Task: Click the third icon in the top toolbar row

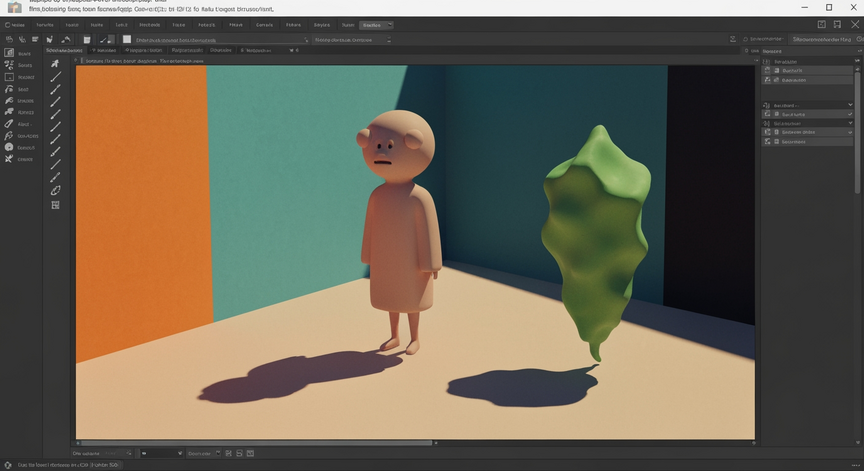Action: pos(35,39)
